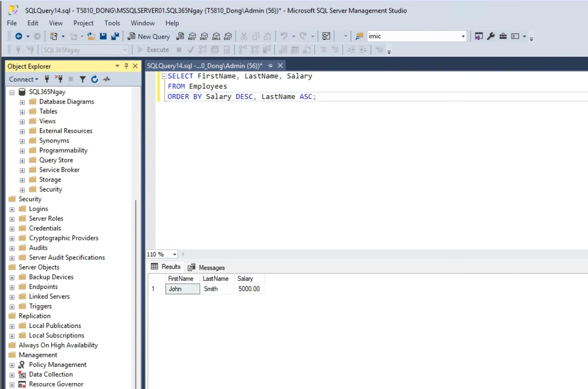588x389 pixels.
Task: Open a new DMX query
Action: tap(204, 36)
